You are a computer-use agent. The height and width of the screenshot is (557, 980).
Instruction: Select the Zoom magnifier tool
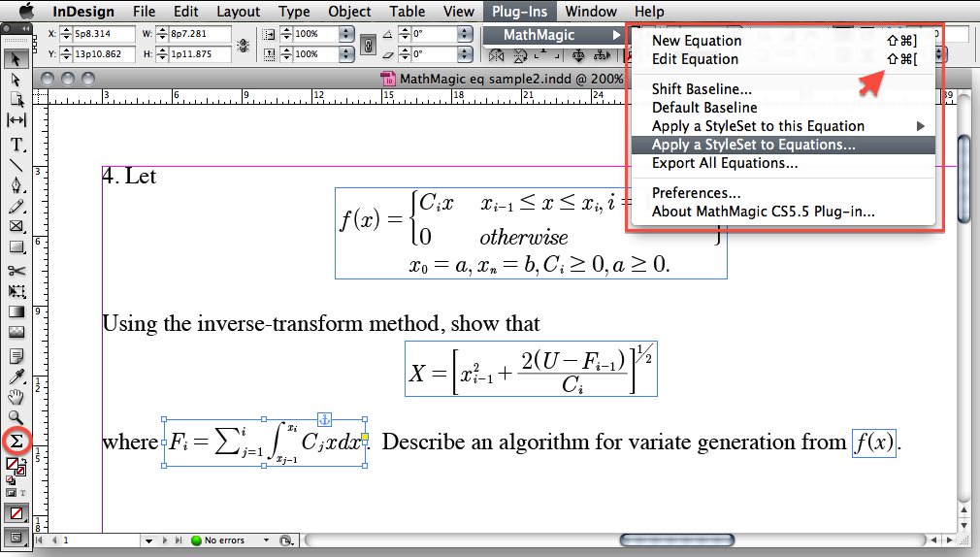(x=16, y=417)
